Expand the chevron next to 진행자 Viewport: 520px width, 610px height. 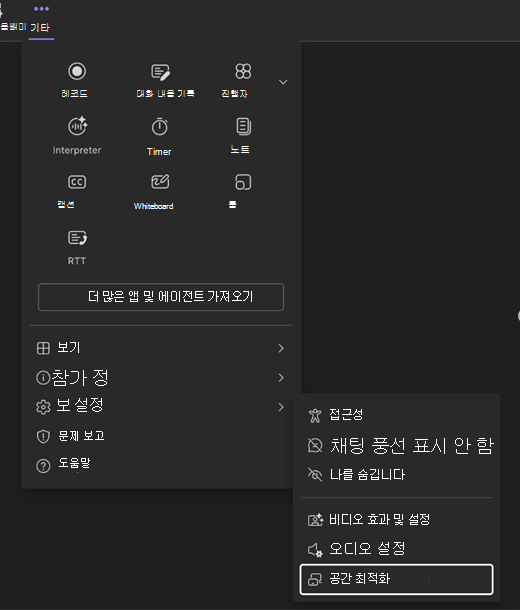(283, 82)
